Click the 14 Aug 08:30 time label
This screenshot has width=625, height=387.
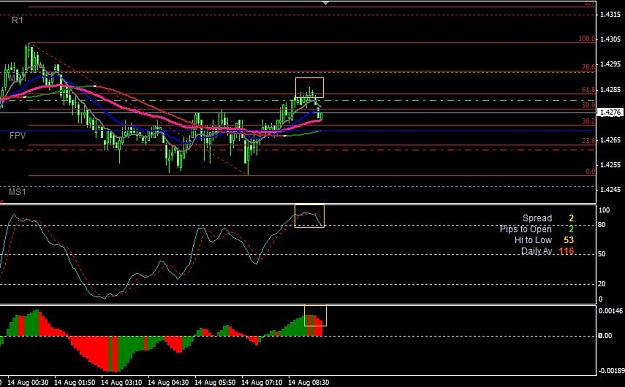[x=309, y=382]
